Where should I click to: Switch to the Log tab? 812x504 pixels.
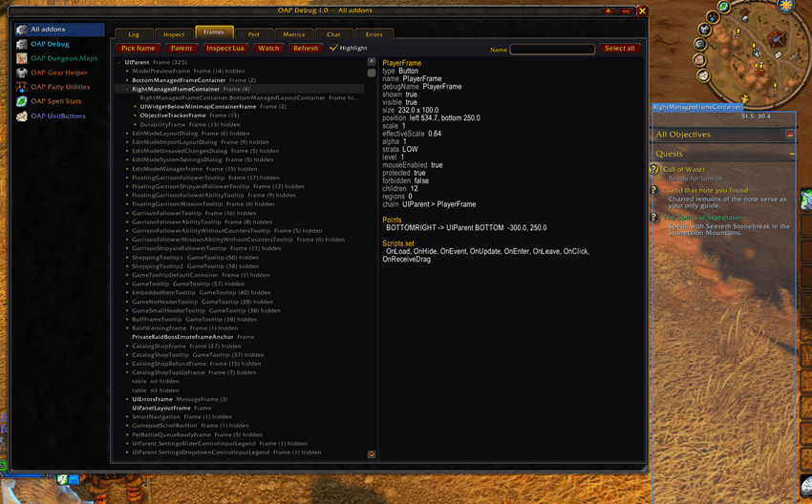134,34
